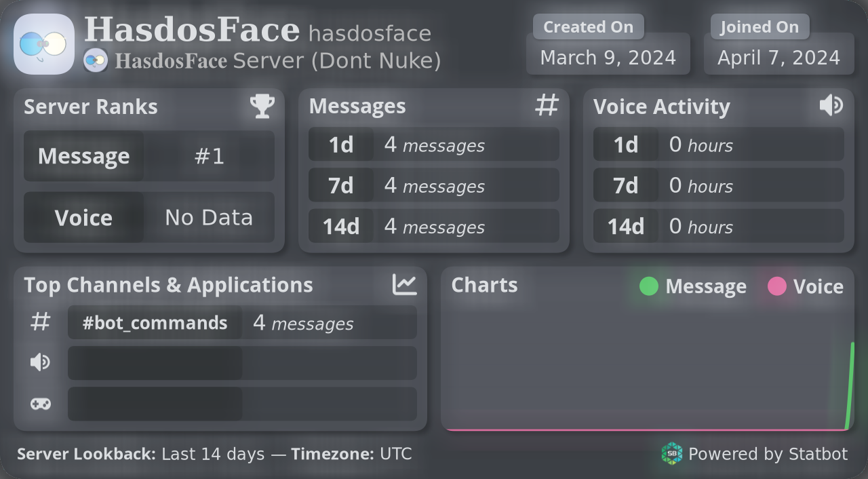The height and width of the screenshot is (479, 868).
Task: Click the hash icon beside #bot_commands
Action: (x=41, y=322)
